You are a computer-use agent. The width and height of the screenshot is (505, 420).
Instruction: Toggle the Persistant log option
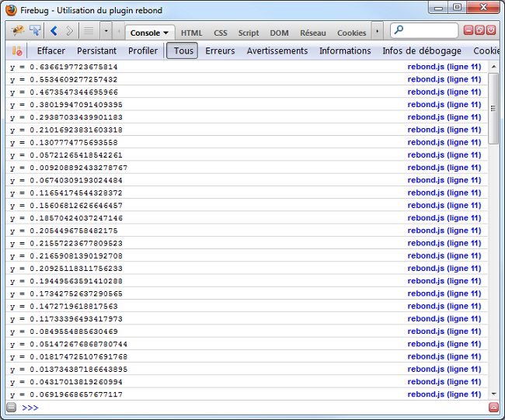pyautogui.click(x=96, y=51)
